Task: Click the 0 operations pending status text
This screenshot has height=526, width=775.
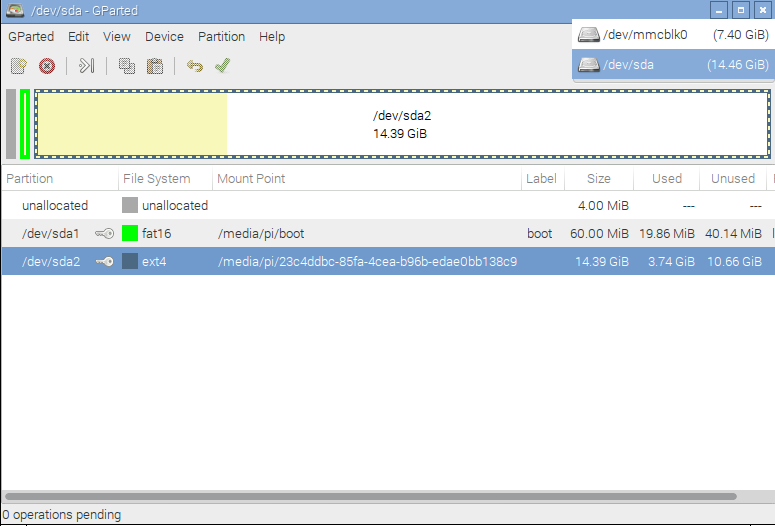Action: click(x=62, y=515)
